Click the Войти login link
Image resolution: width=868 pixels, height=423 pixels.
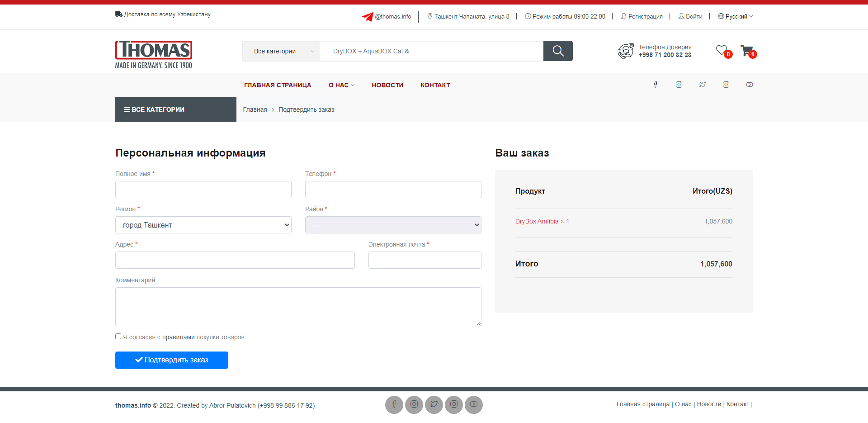[690, 17]
